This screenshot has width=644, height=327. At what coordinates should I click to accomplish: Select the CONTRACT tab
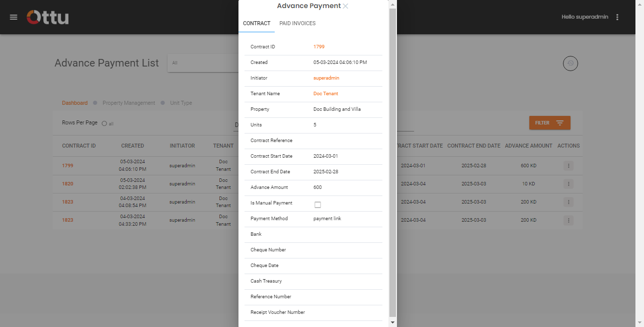[x=257, y=23]
